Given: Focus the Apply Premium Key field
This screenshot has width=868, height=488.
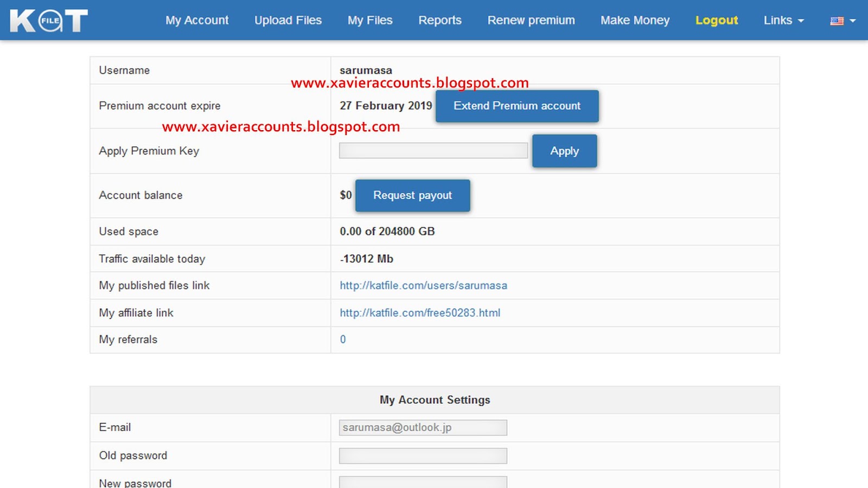Looking at the screenshot, I should (x=433, y=150).
